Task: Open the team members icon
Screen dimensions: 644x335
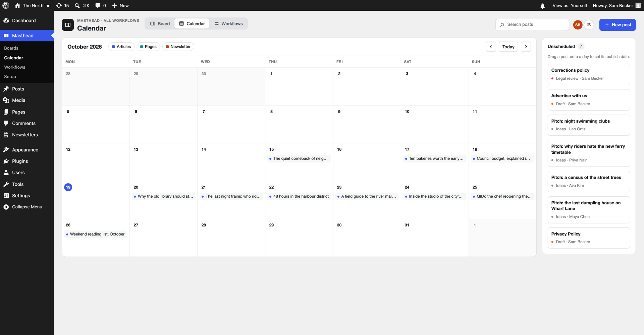Action: coord(589,25)
